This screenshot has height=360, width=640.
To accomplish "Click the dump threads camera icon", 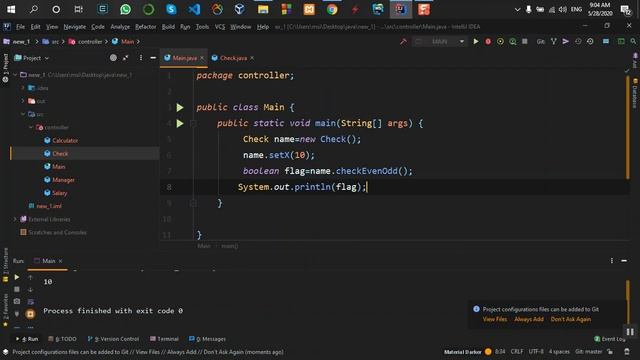I will pos(17,302).
